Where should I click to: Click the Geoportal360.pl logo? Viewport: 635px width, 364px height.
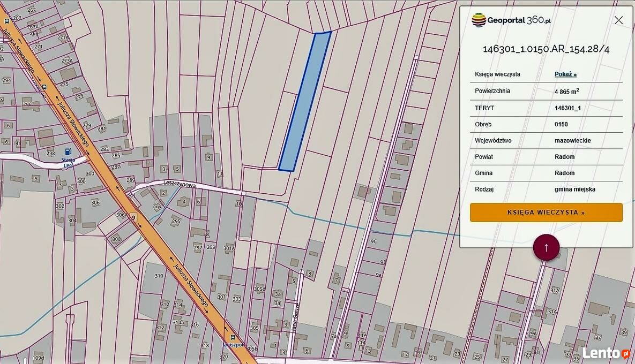coord(511,20)
